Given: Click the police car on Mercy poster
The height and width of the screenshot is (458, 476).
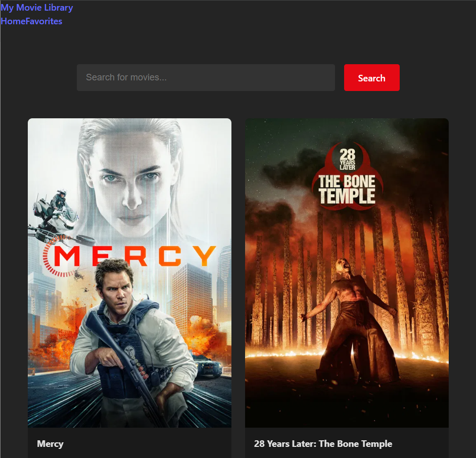Looking at the screenshot, I should 206,365.
